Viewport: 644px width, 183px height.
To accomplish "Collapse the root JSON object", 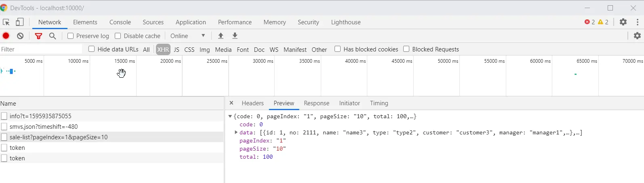I will click(x=230, y=116).
